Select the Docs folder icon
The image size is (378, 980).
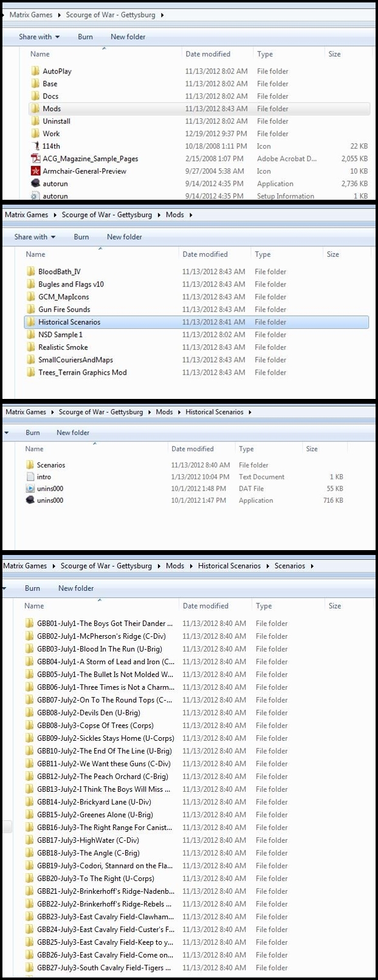35,96
